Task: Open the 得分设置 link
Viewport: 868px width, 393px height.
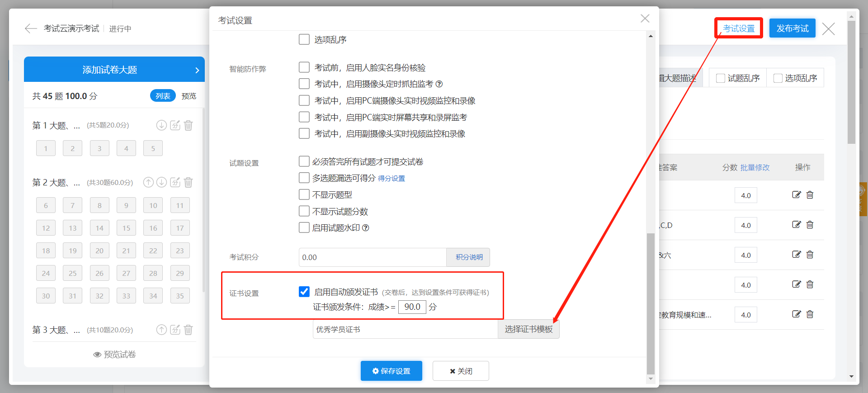Action: click(392, 179)
